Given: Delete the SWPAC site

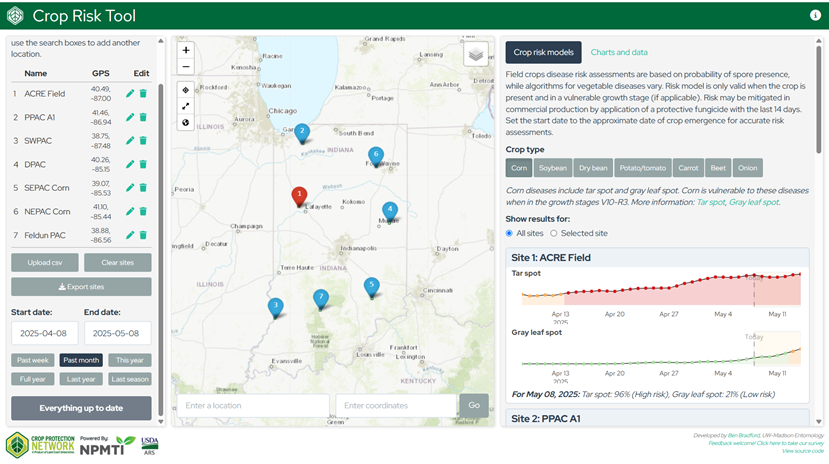Looking at the screenshot, I should (x=143, y=141).
